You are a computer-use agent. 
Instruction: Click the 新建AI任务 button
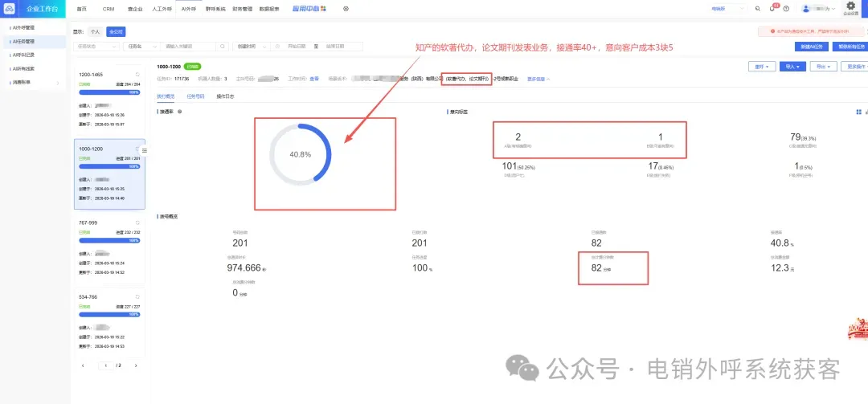pyautogui.click(x=810, y=47)
